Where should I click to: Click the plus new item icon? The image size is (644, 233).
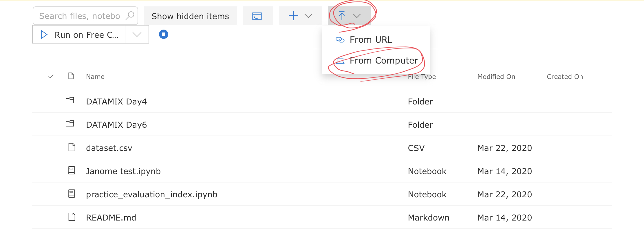[x=293, y=16]
